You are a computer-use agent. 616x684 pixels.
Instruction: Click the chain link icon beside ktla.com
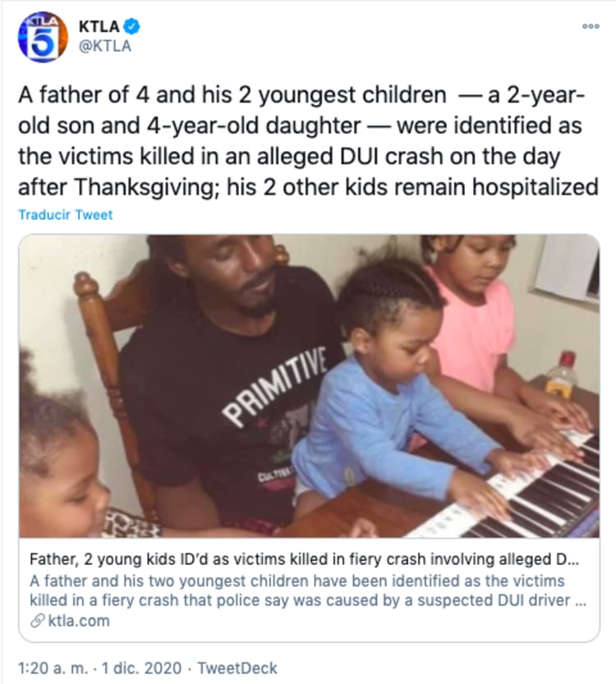tap(38, 621)
